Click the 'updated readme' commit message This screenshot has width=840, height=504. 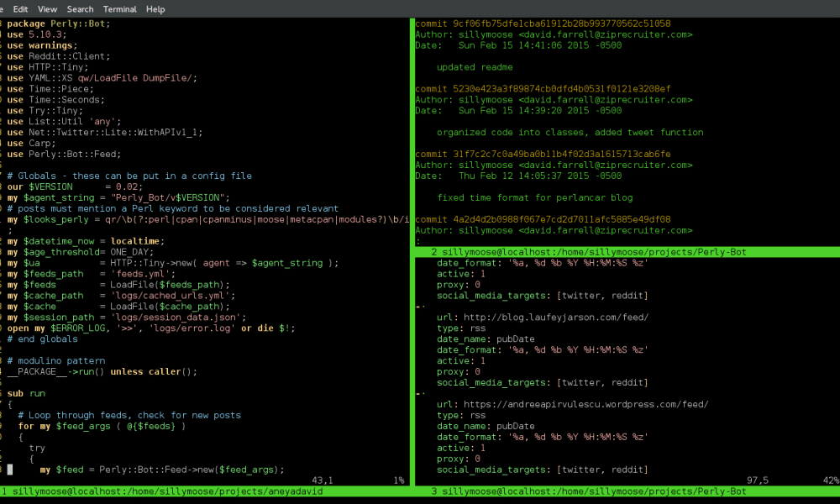[x=475, y=67]
